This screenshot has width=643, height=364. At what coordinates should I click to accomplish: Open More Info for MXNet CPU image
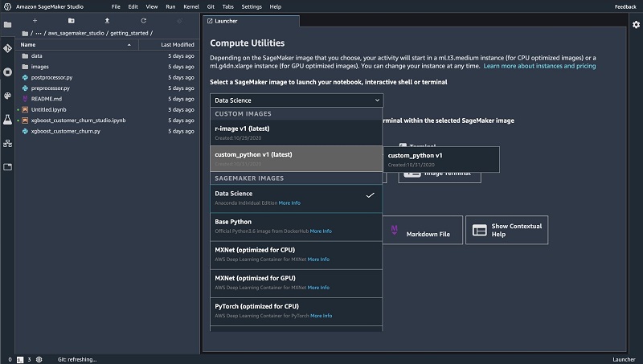click(x=318, y=260)
